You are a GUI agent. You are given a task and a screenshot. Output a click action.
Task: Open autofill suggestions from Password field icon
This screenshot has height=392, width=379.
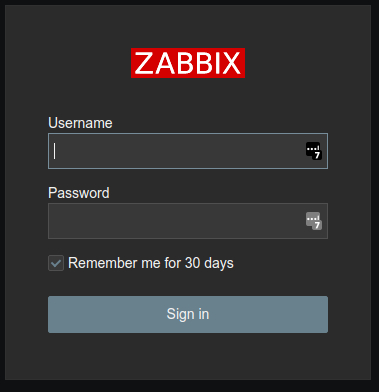coord(314,221)
